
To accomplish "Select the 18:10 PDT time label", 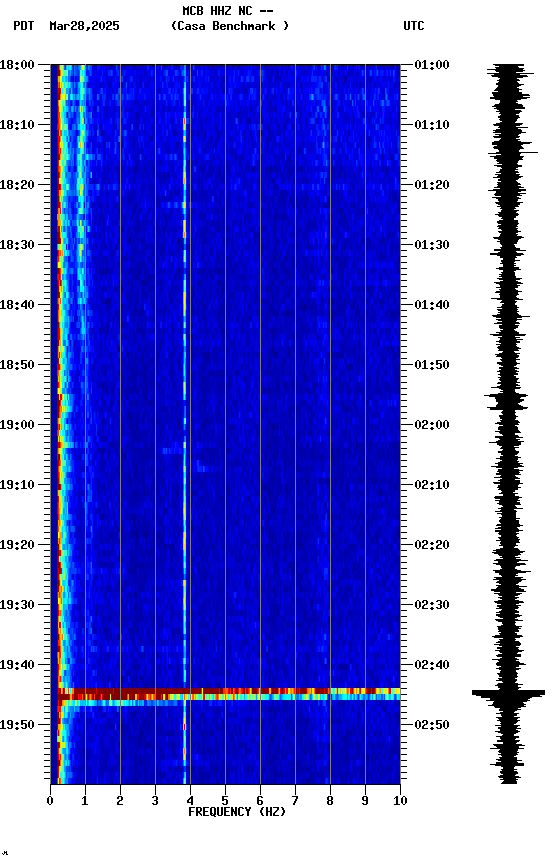I will pyautogui.click(x=17, y=125).
